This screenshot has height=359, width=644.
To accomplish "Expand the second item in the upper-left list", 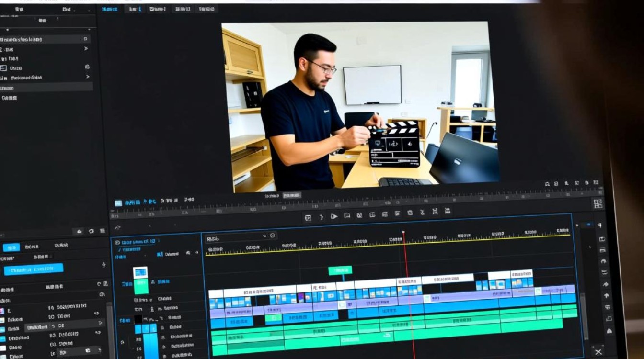I will [x=86, y=49].
